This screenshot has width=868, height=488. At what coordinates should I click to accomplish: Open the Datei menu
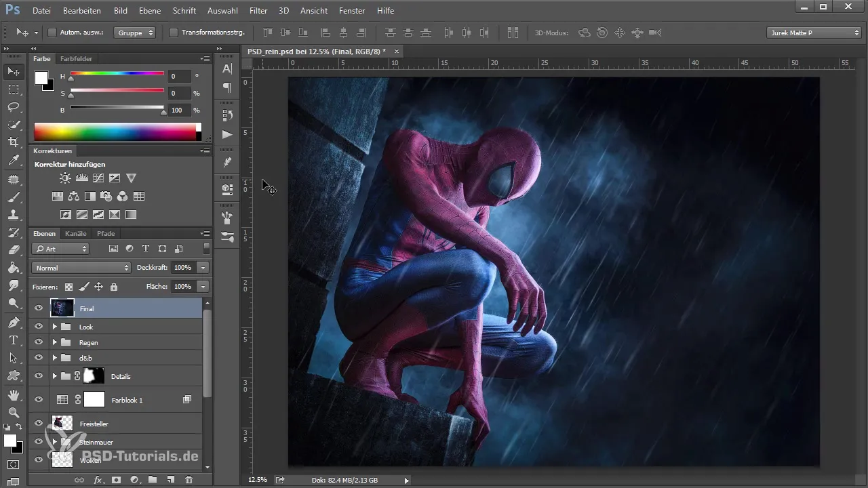(41, 11)
